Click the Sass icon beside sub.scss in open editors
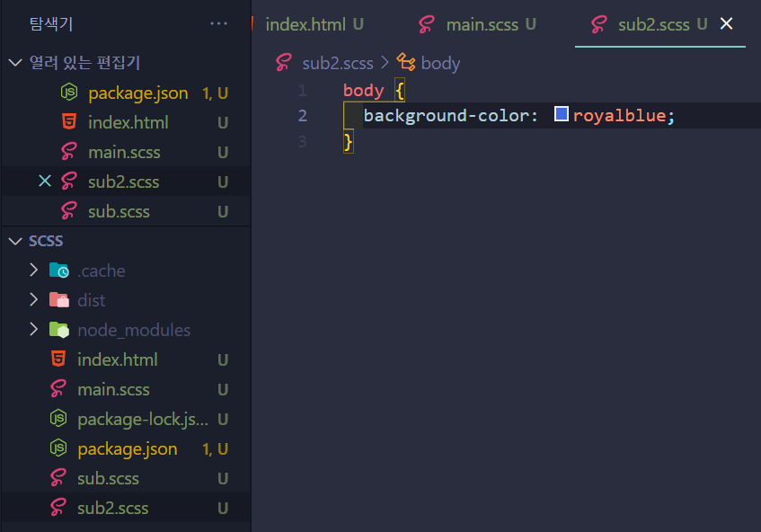The height and width of the screenshot is (532, 761). [69, 210]
